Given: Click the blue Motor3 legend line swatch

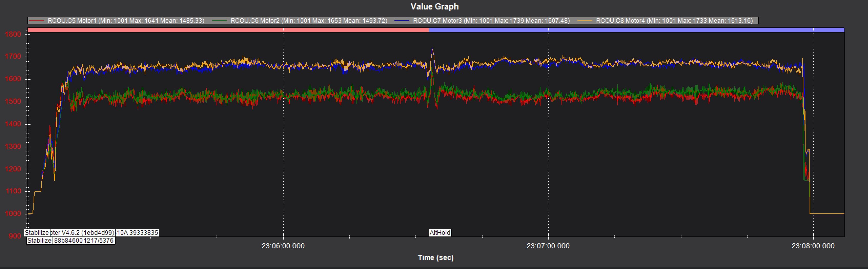Looking at the screenshot, I should click(x=402, y=21).
